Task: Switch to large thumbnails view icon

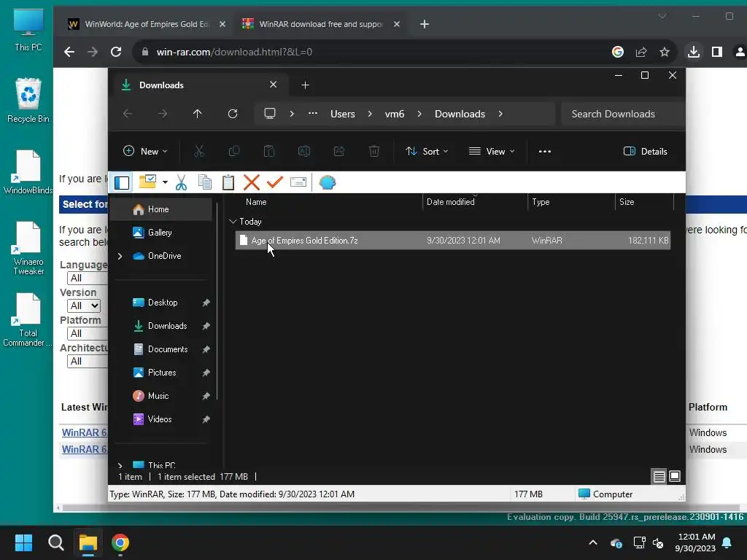Action: (x=675, y=476)
